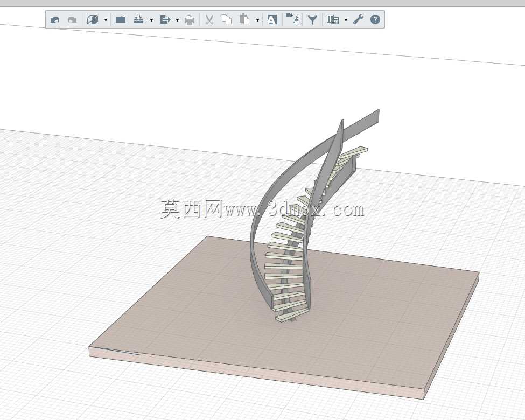The width and height of the screenshot is (525, 420).
Task: Open settings with the wrench icon
Action: [358, 19]
